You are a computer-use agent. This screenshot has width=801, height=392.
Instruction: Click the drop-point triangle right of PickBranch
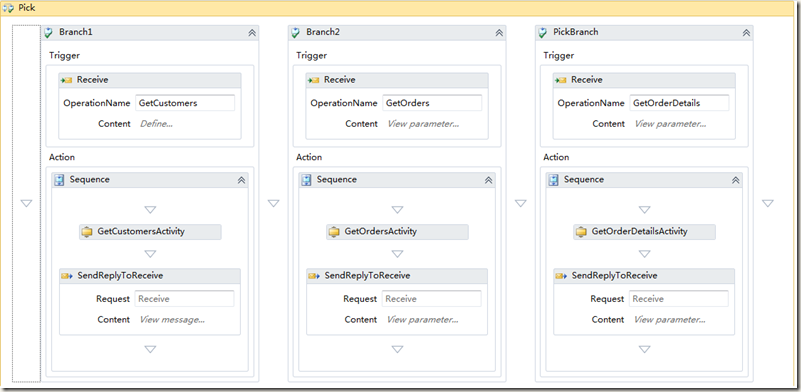click(768, 203)
